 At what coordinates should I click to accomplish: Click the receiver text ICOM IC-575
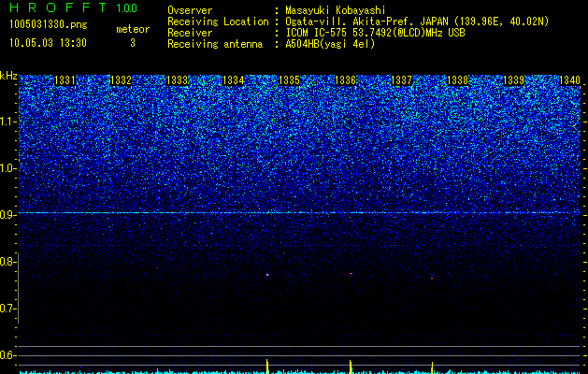point(317,33)
